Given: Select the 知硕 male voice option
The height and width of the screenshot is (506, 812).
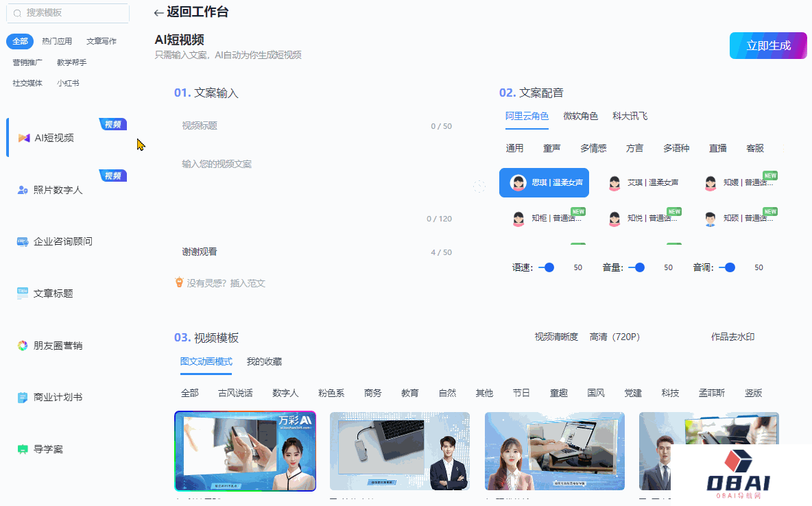Looking at the screenshot, I should [x=710, y=219].
